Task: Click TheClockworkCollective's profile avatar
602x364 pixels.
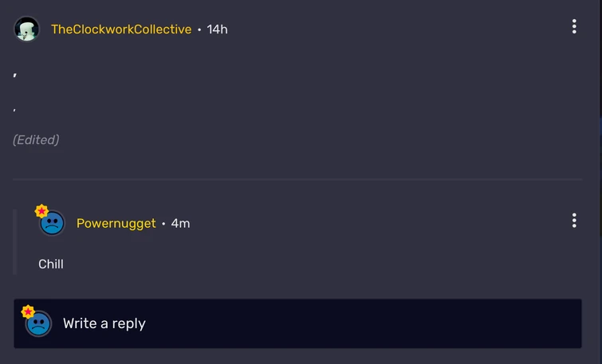Action: (x=26, y=29)
